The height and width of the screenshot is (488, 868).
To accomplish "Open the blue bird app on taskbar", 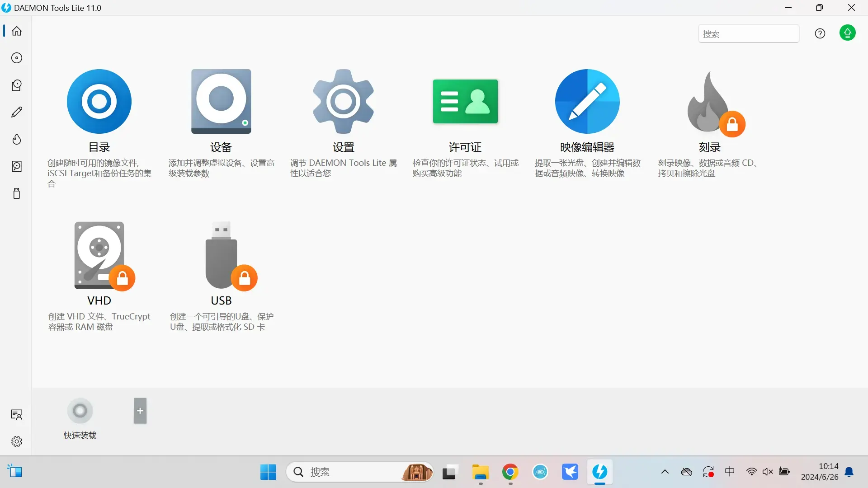I will [x=570, y=472].
